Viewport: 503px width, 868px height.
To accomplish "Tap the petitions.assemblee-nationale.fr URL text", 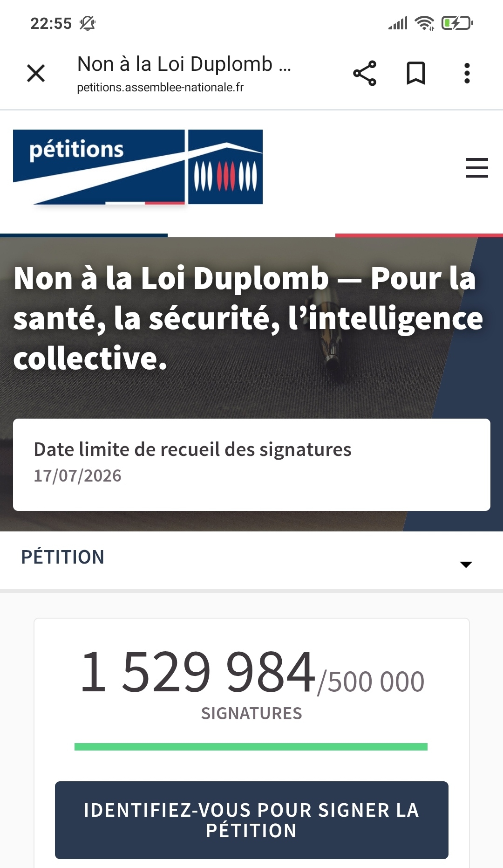I will (160, 88).
